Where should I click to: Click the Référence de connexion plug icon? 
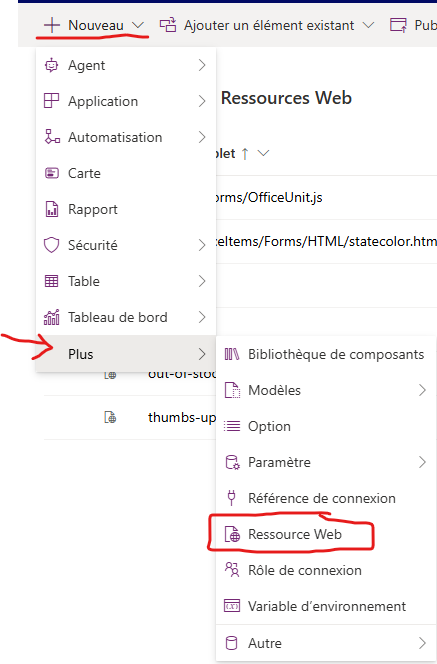tap(231, 498)
